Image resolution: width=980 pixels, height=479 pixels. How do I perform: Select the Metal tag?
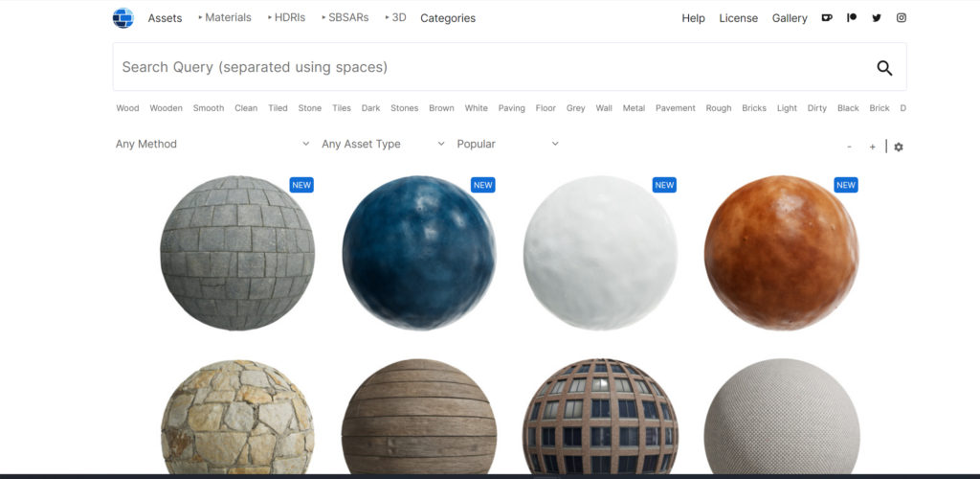(x=634, y=108)
